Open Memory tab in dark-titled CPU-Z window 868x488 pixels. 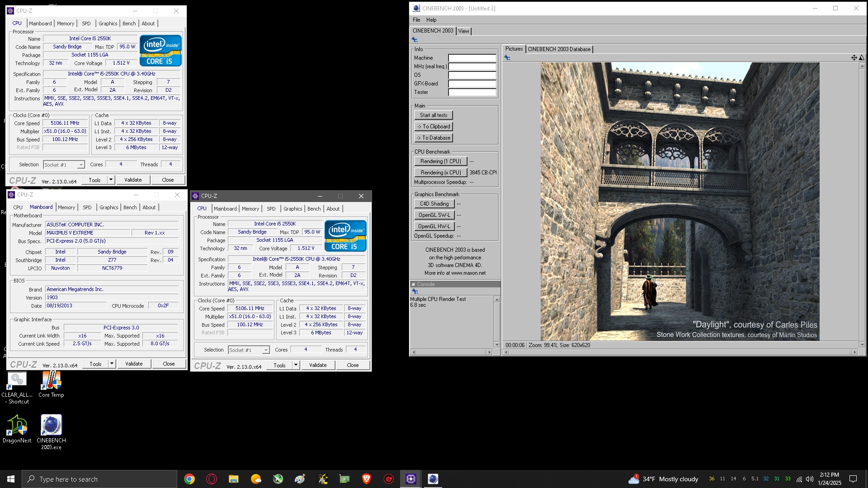250,209
